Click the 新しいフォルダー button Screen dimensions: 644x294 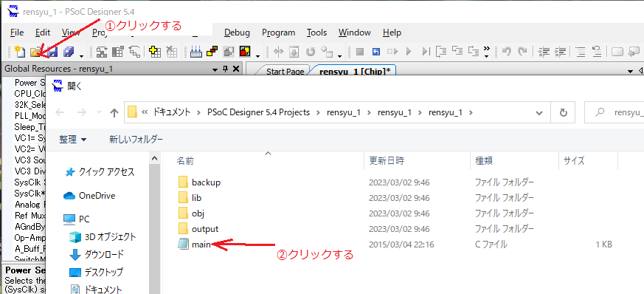point(136,140)
